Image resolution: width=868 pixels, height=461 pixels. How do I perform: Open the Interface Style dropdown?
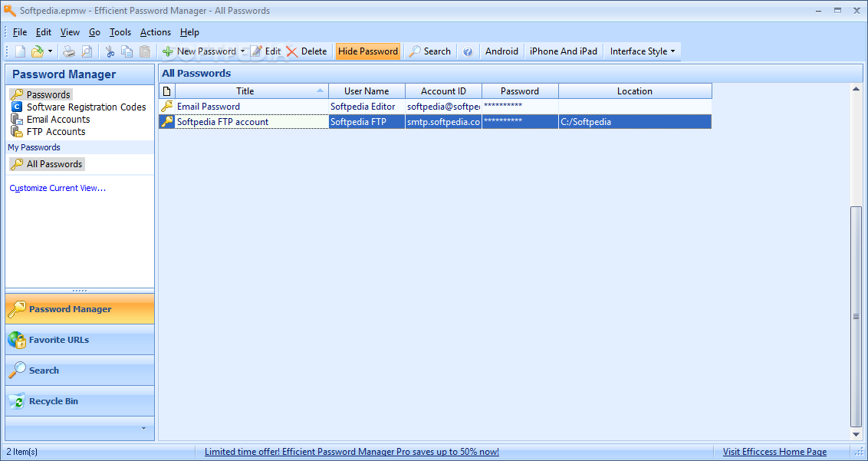642,51
